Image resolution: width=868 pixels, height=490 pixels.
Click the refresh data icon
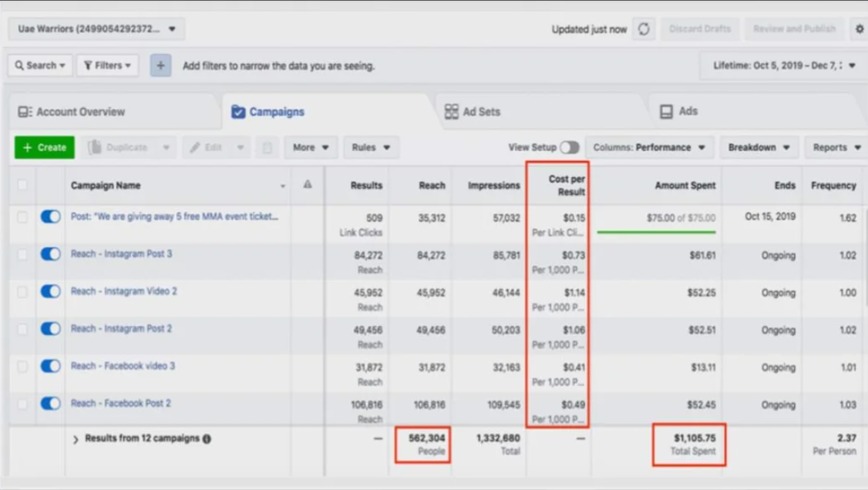644,29
